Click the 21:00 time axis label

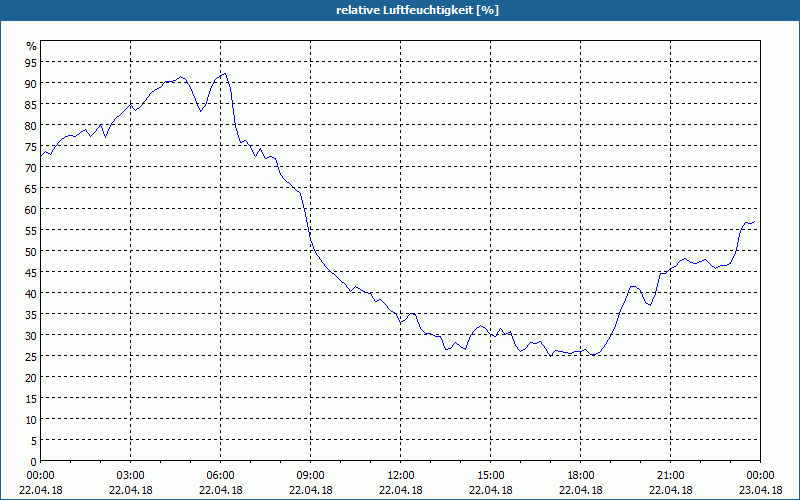(x=670, y=476)
